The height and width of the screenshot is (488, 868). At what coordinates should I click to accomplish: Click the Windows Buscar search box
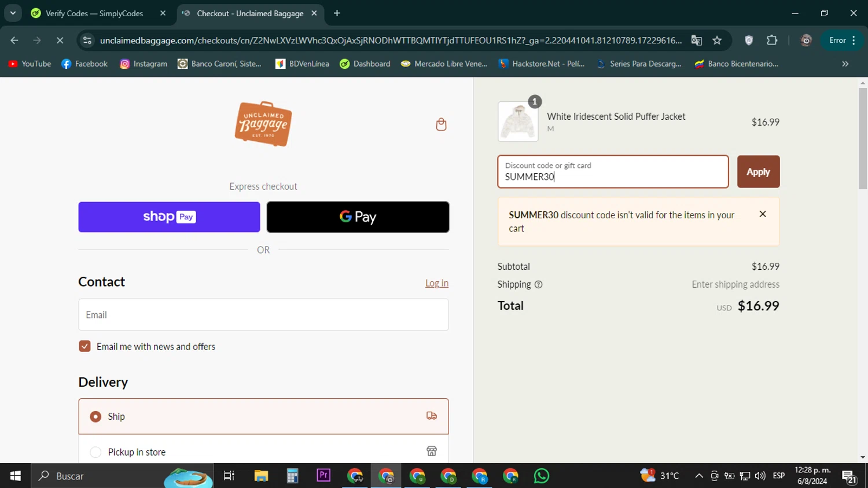coord(122,476)
